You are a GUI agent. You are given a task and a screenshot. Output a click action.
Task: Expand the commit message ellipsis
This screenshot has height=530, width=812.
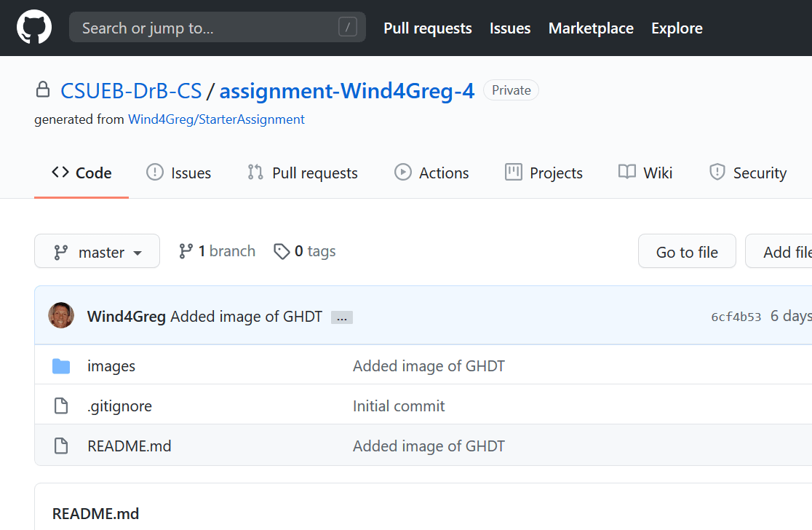tap(341, 317)
